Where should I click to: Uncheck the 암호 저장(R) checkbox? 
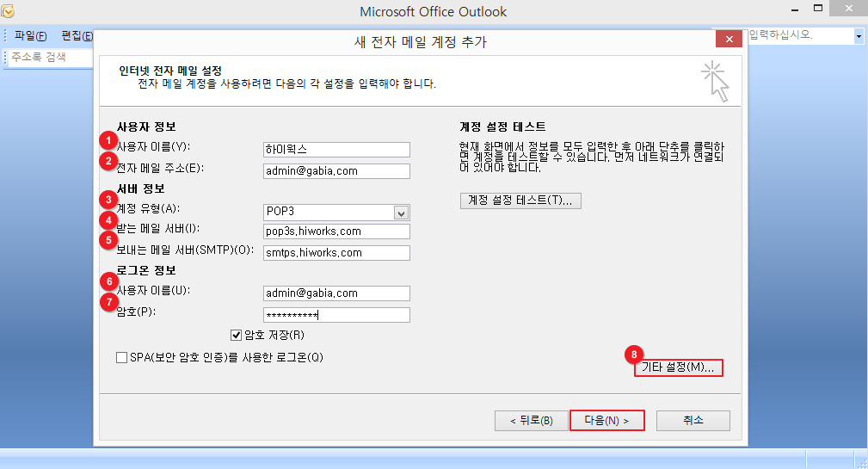pyautogui.click(x=237, y=335)
